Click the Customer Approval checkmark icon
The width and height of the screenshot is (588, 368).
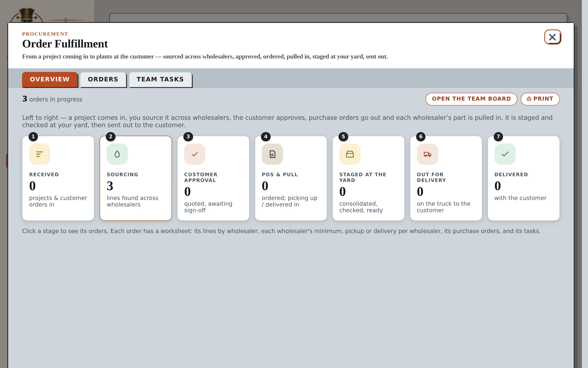click(x=195, y=154)
